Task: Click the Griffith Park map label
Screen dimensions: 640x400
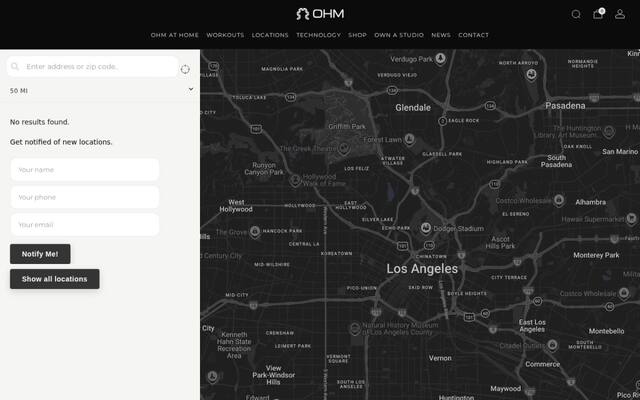Action: (x=347, y=127)
